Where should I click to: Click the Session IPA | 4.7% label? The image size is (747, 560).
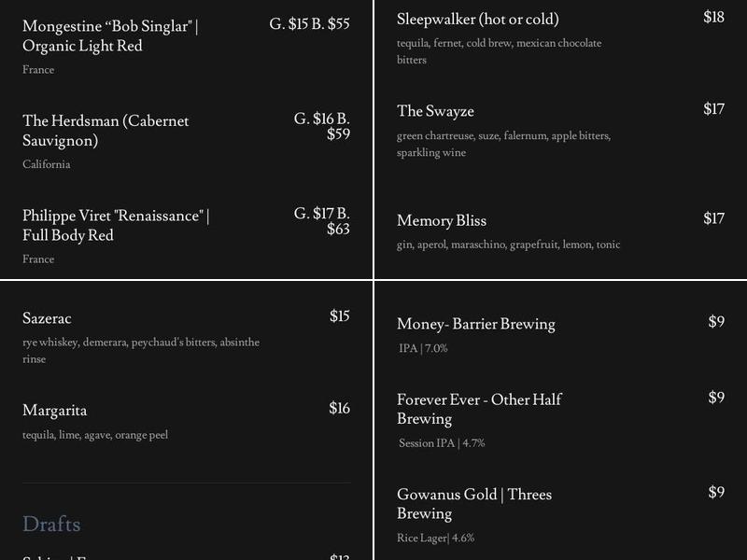click(442, 443)
